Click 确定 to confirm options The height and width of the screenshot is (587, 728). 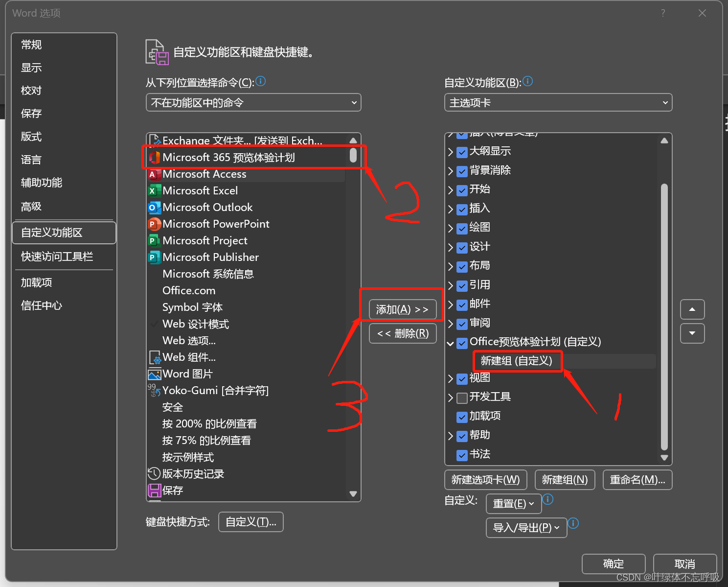[x=614, y=564]
